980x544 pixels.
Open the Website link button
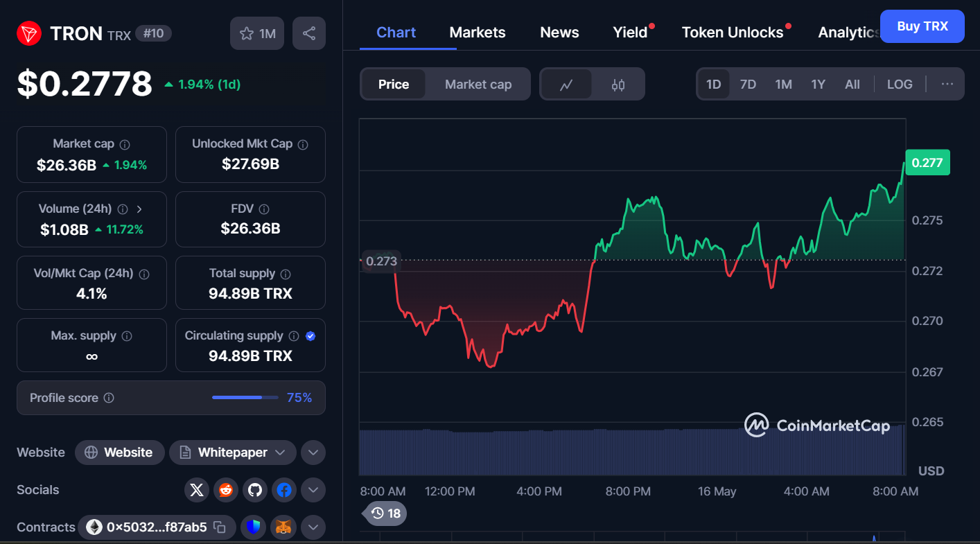pyautogui.click(x=119, y=453)
